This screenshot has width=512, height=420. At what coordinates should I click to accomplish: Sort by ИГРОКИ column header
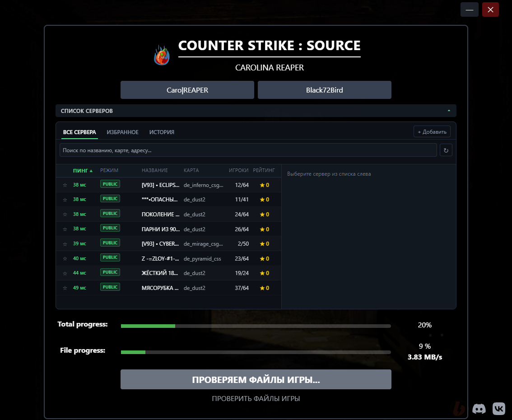coord(239,170)
